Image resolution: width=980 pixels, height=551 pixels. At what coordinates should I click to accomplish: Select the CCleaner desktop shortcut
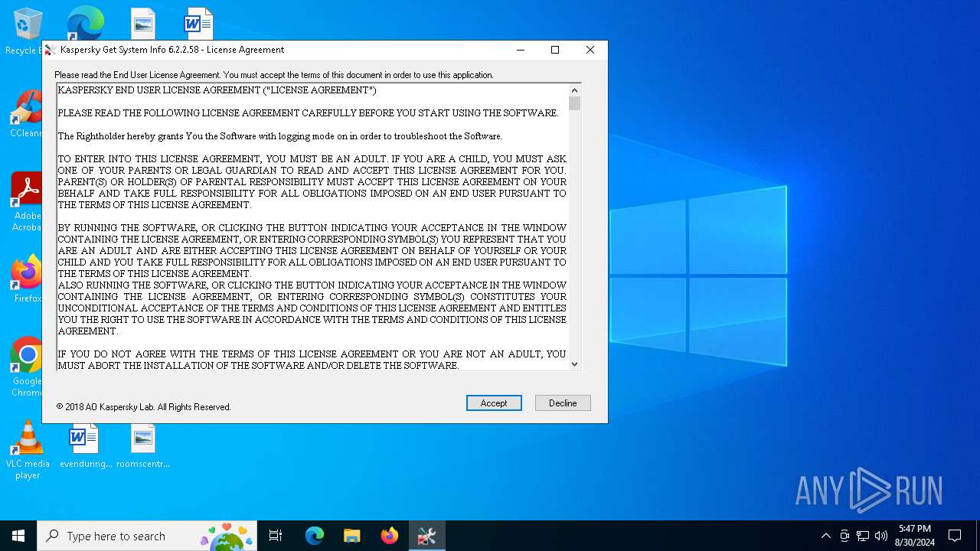click(x=26, y=115)
